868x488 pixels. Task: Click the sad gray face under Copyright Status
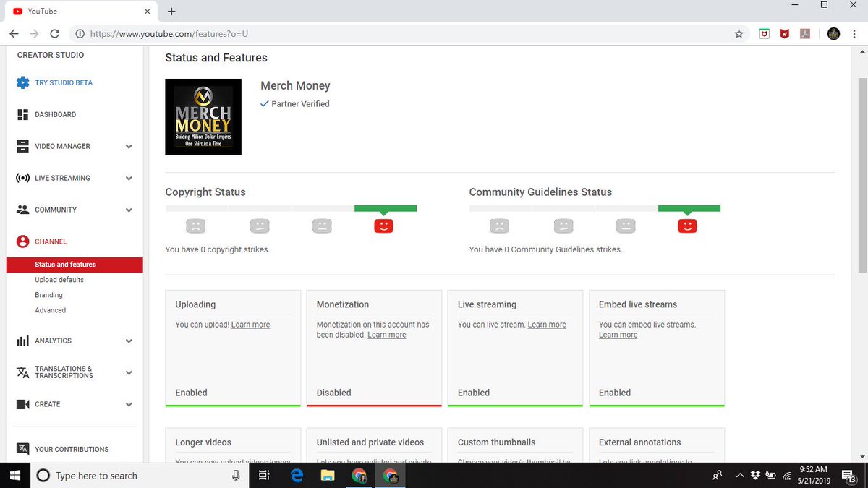click(x=195, y=226)
